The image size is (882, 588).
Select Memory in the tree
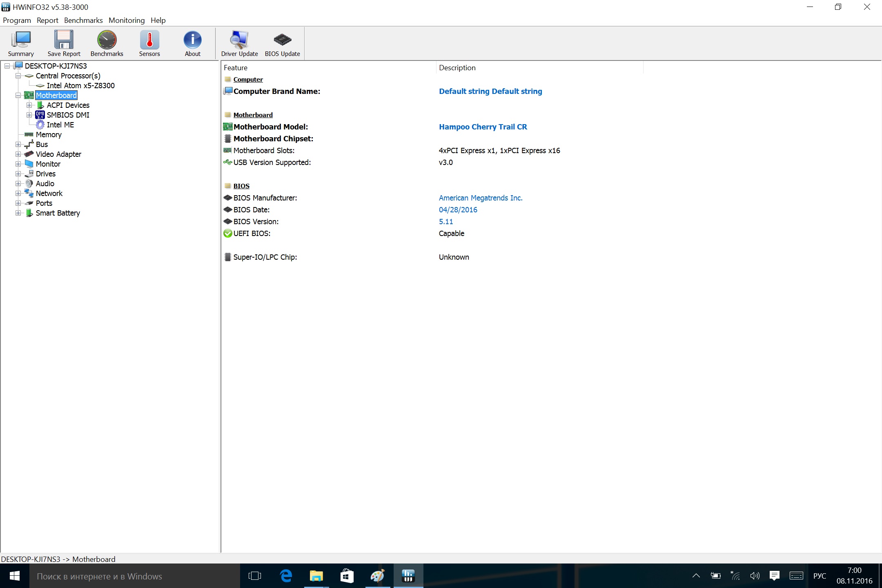click(49, 134)
